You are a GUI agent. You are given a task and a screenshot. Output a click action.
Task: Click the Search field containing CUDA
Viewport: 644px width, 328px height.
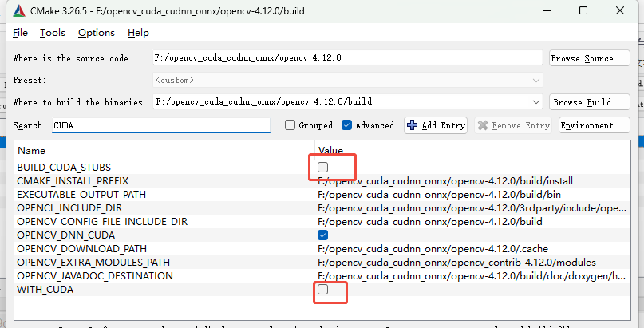[160, 125]
